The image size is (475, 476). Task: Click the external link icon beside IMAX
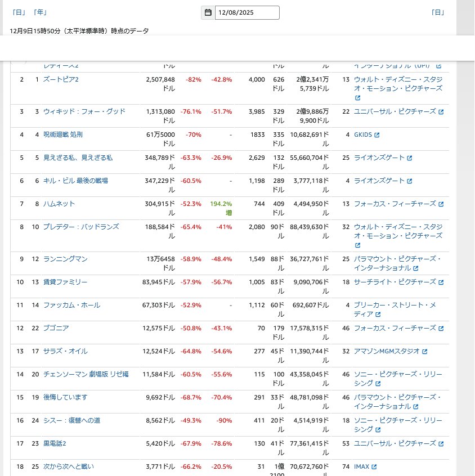click(374, 467)
